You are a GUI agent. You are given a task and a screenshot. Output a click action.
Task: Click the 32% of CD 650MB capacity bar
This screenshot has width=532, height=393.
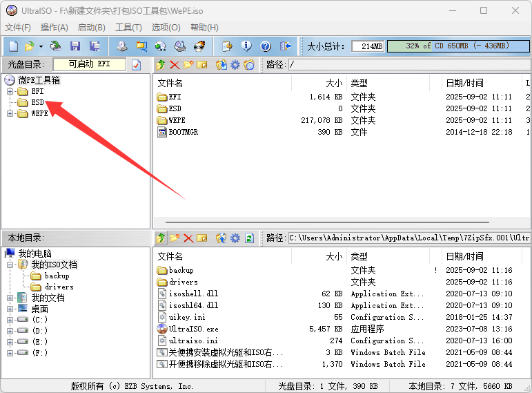click(x=457, y=46)
